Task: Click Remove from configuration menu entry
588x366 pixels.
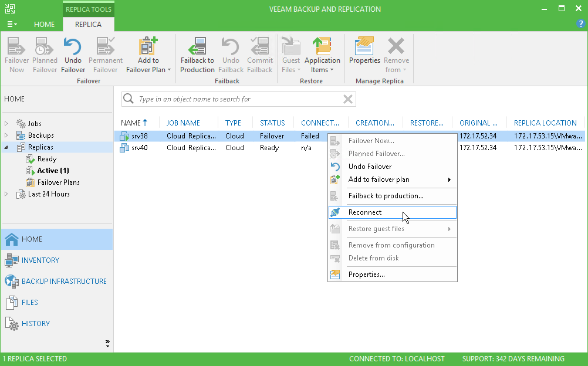Action: 393,245
